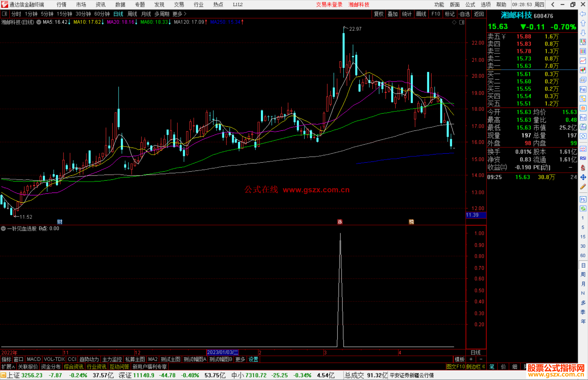Open the colored quote table sidebar icon

point(583,51)
